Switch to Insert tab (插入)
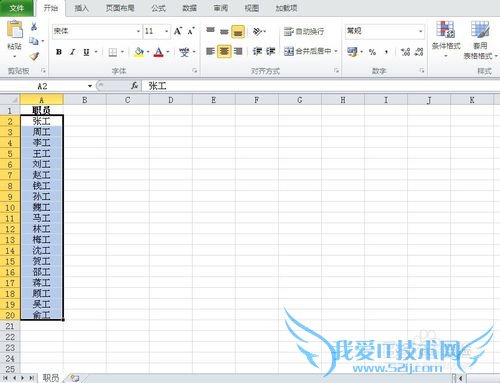Image resolution: width=500 pixels, height=383 pixels. click(81, 8)
